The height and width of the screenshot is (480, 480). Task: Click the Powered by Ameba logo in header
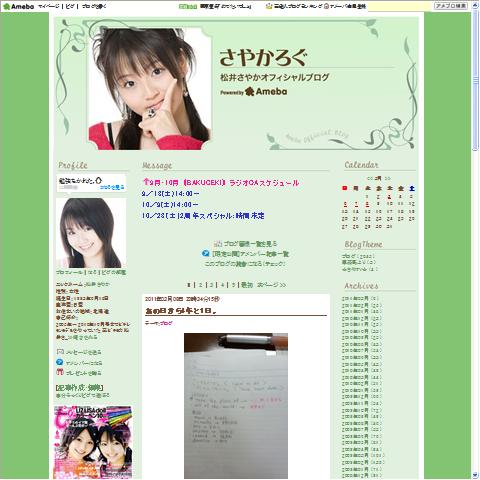(254, 92)
